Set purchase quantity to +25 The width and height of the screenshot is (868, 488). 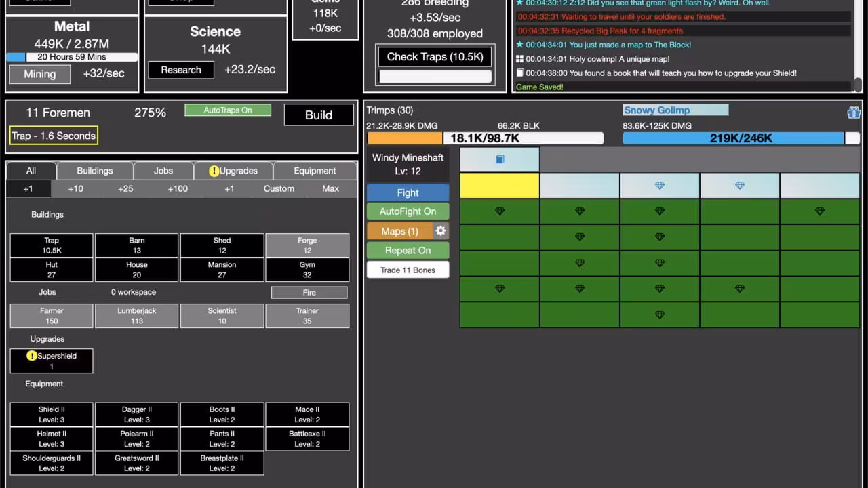125,188
